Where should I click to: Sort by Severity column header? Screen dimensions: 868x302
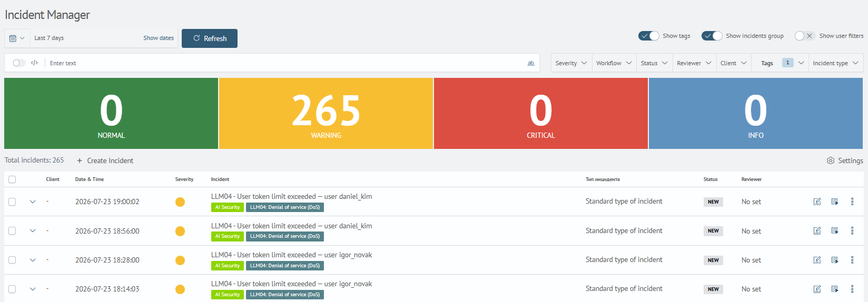pyautogui.click(x=184, y=179)
